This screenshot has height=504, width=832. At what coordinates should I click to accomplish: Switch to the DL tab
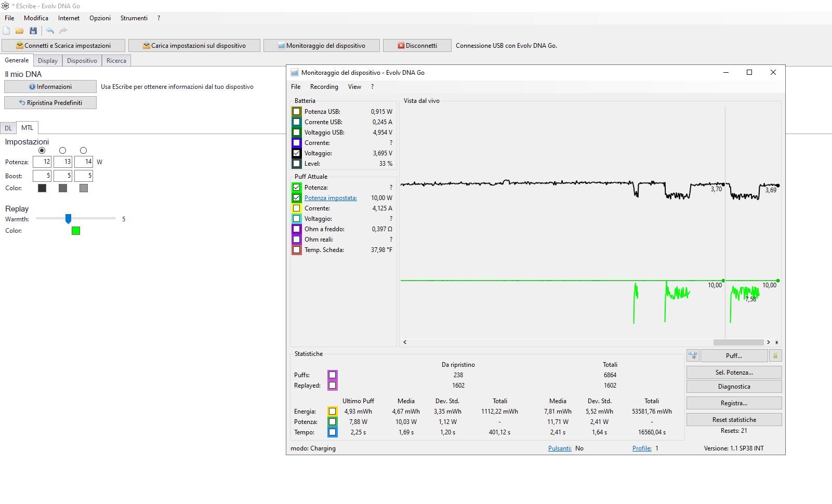(x=8, y=128)
